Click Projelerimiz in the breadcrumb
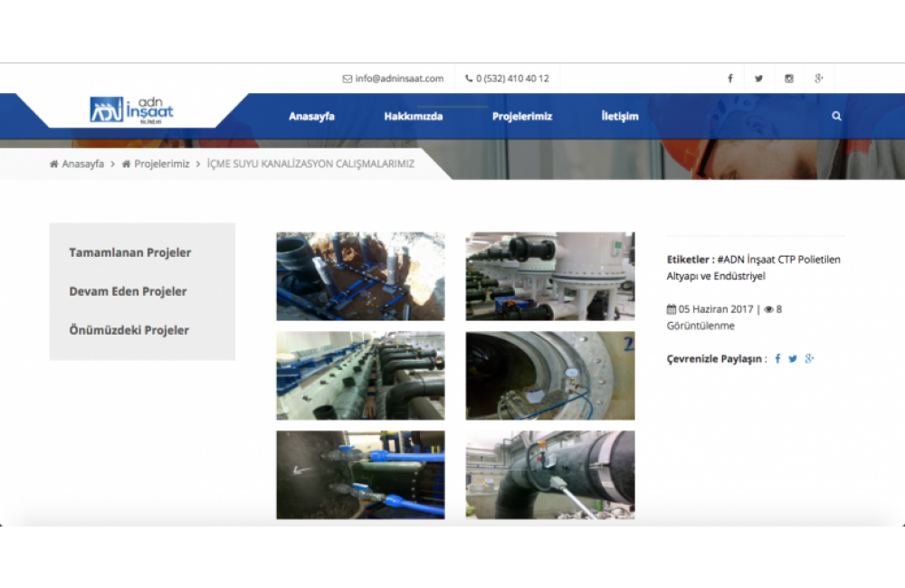905x588 pixels. click(x=161, y=165)
